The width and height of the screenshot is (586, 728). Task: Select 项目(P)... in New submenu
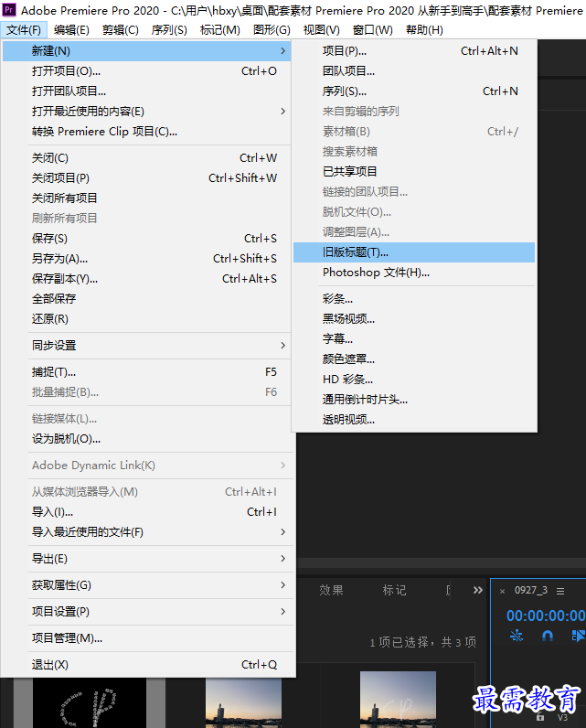[x=414, y=50]
